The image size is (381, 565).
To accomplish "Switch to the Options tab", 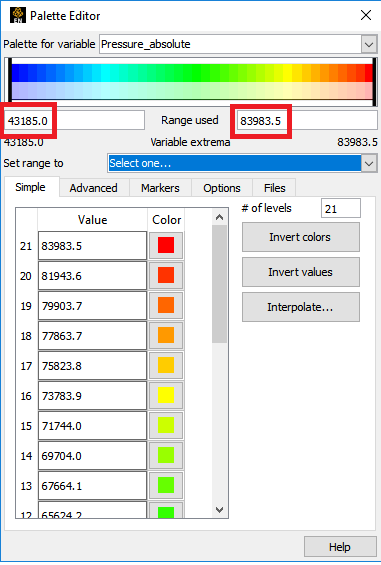I will 222,188.
